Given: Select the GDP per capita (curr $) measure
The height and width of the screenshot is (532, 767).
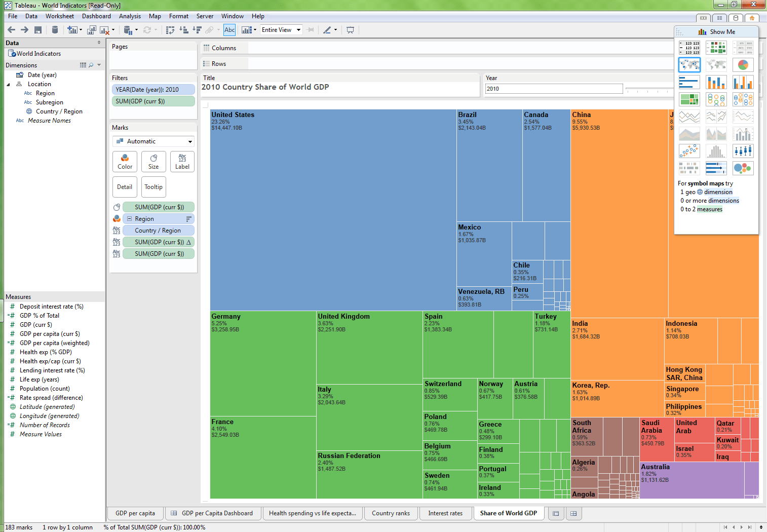Looking at the screenshot, I should [50, 334].
